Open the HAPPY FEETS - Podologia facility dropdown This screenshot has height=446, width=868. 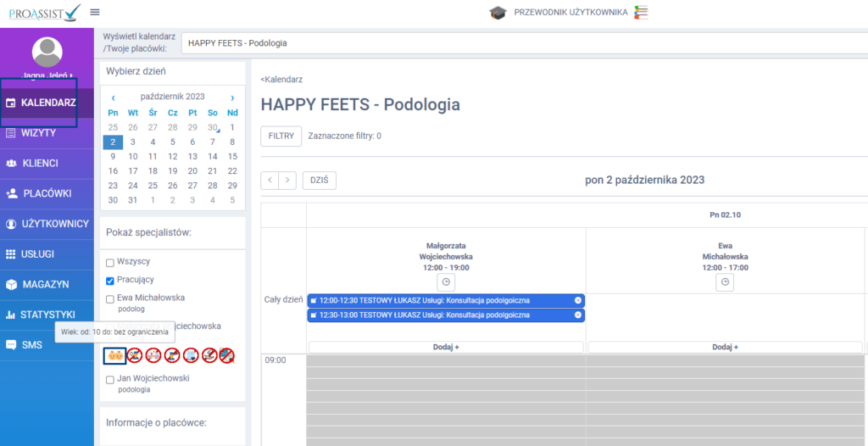[x=521, y=42]
